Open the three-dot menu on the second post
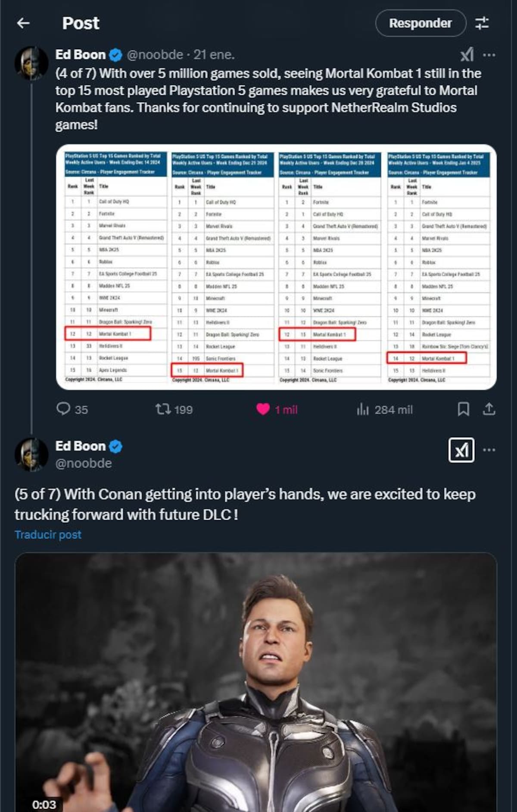 pos(489,450)
